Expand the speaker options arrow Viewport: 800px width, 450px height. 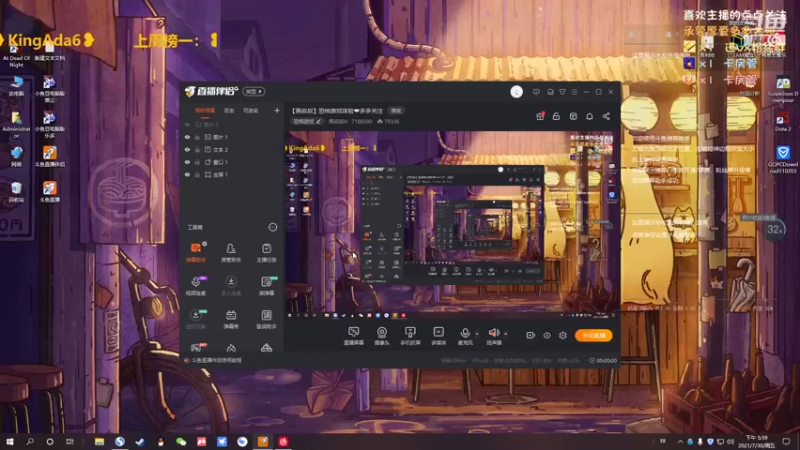coord(506,334)
